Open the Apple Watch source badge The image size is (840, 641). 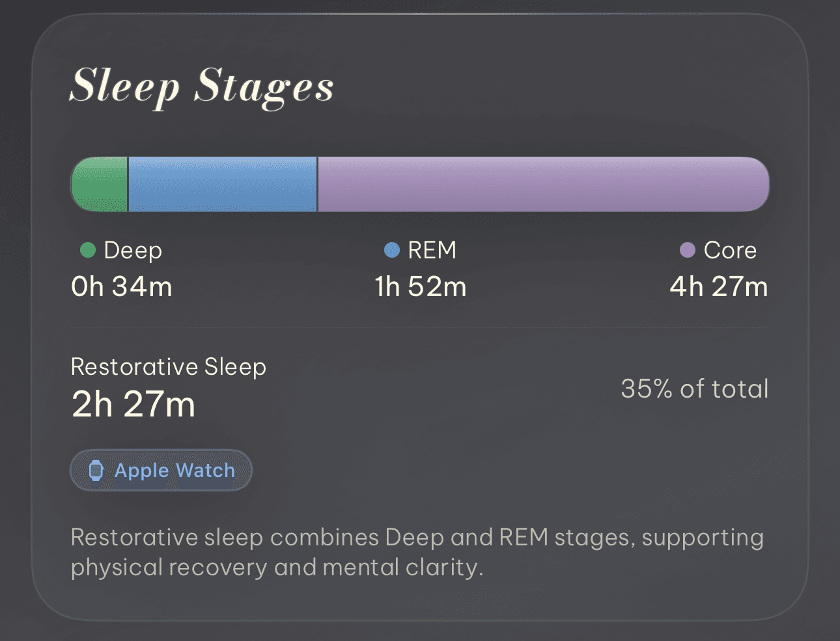pos(161,470)
